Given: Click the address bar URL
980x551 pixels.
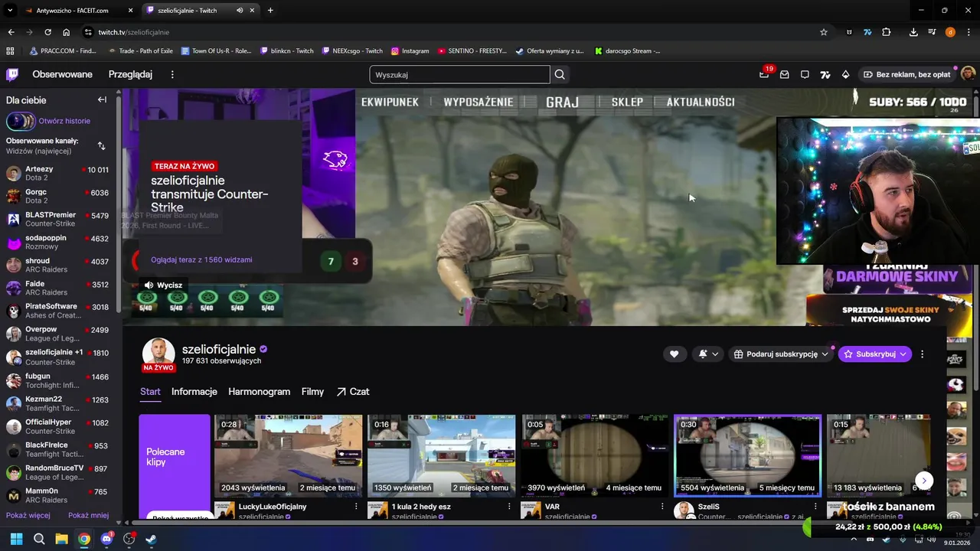Looking at the screenshot, I should pyautogui.click(x=134, y=32).
